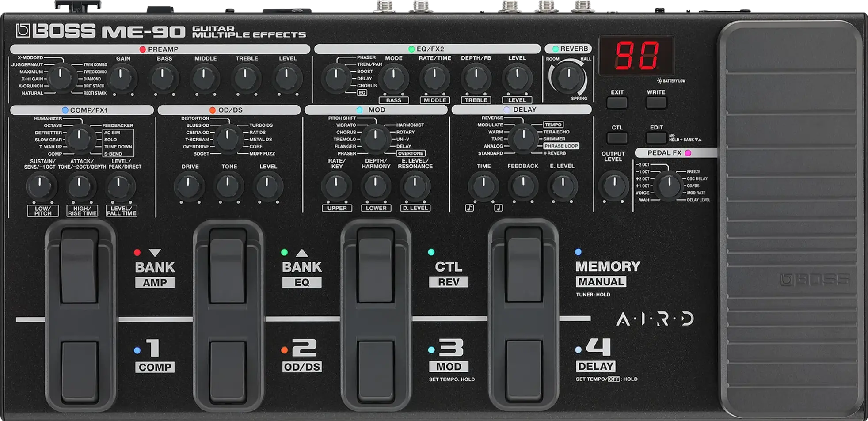Step on the MEMORY / MANUAL footswitch
868x421 pixels.
coord(523,265)
